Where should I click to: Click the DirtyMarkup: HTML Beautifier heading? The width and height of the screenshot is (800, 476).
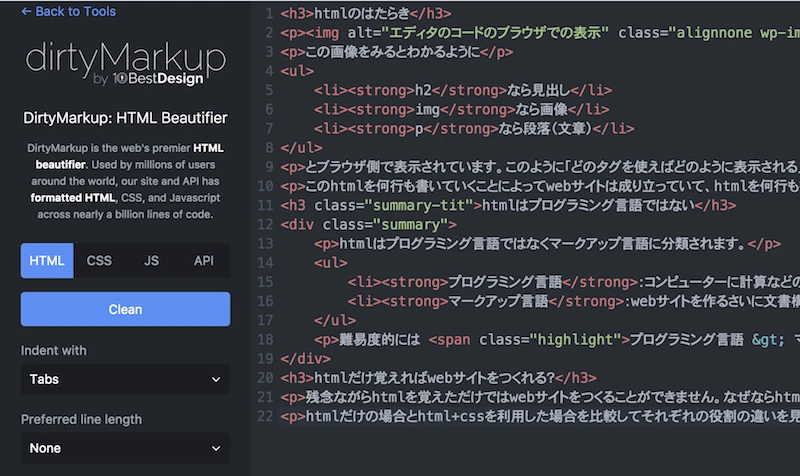(x=126, y=118)
